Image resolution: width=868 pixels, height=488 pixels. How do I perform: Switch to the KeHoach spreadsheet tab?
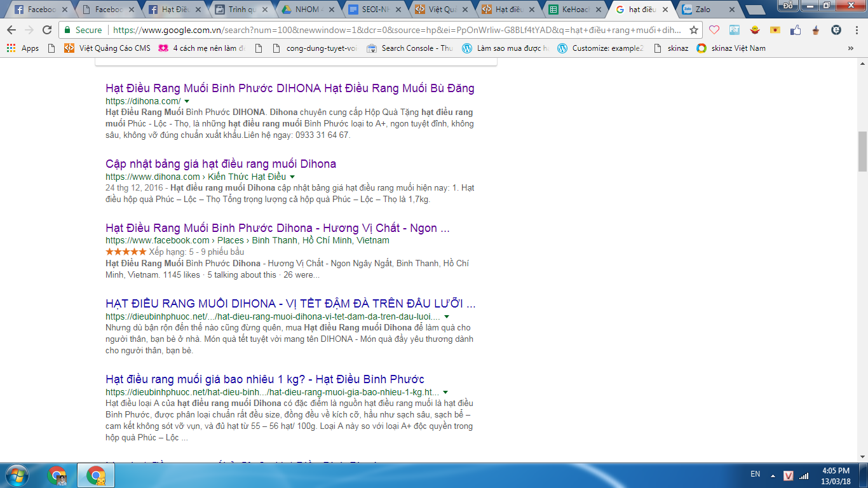574,10
